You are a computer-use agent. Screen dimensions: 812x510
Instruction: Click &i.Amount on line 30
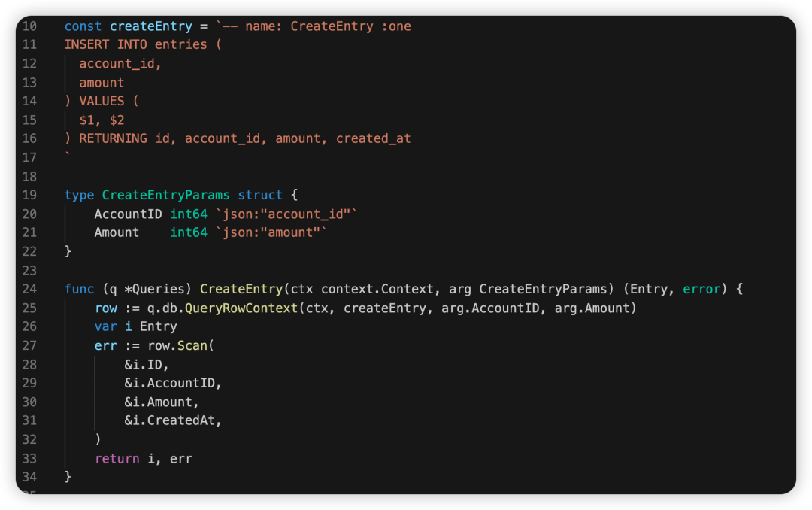(158, 402)
